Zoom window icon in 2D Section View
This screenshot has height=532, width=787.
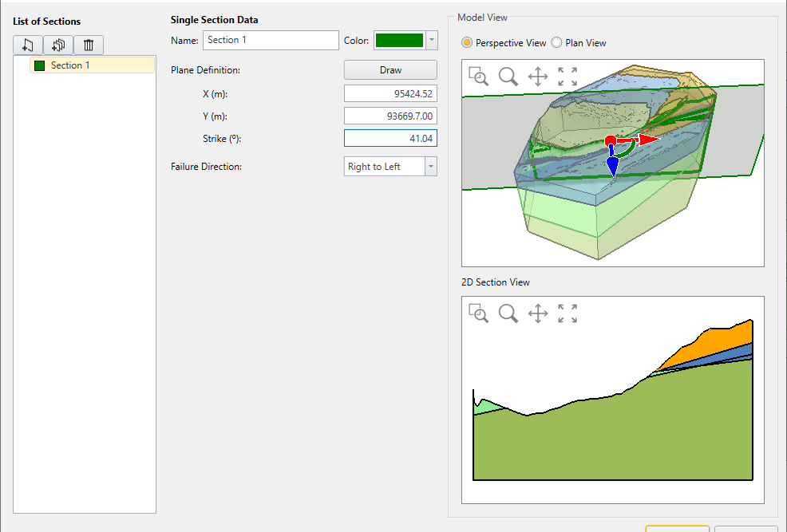pyautogui.click(x=478, y=313)
